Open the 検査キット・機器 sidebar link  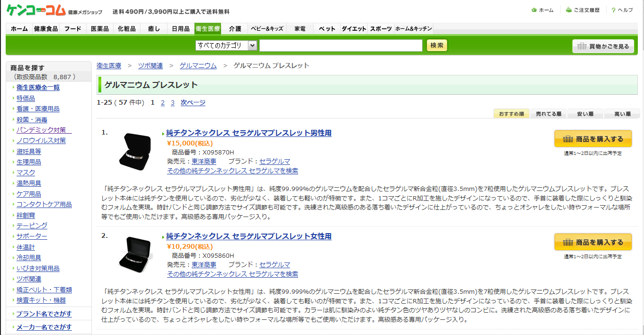[41, 300]
